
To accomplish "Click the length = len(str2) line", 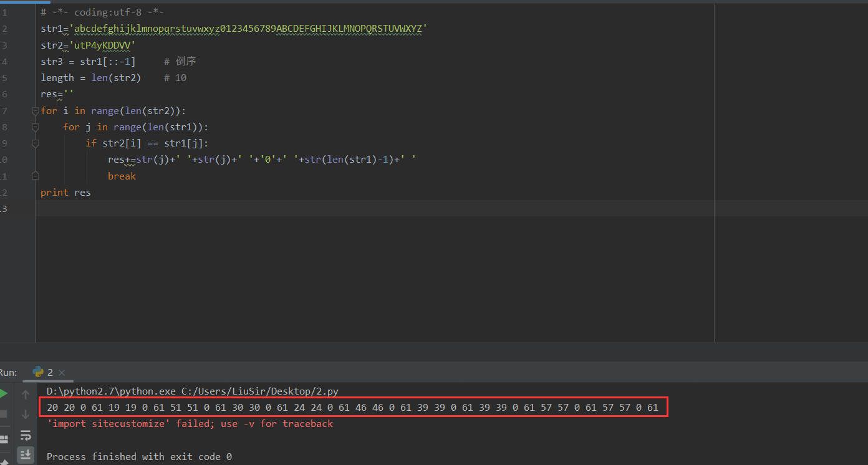I will tap(90, 78).
